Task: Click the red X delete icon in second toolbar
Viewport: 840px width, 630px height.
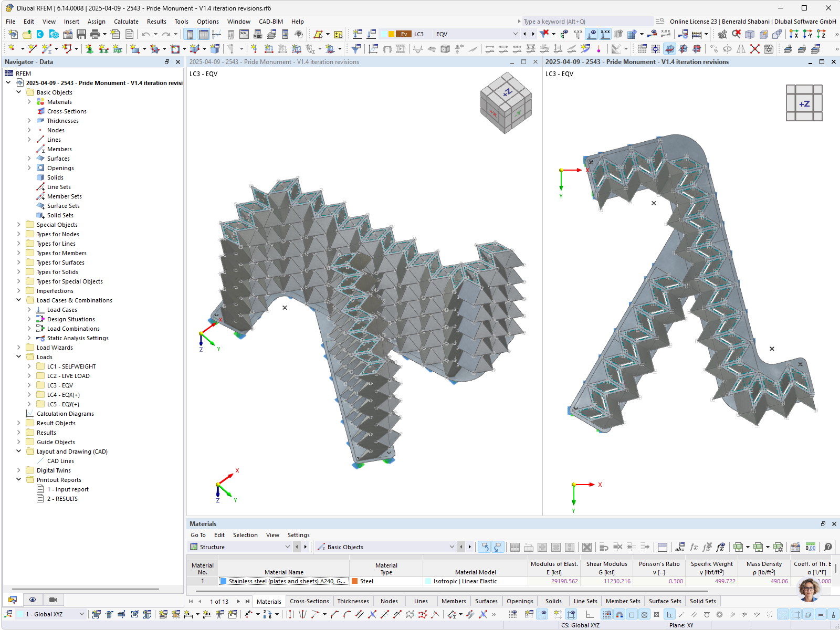Action: tap(755, 49)
